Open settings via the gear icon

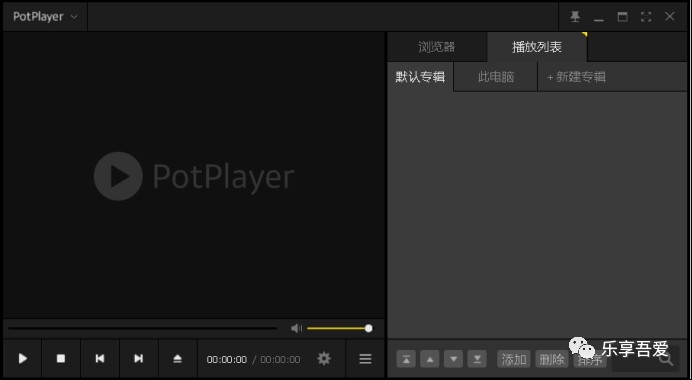click(324, 358)
